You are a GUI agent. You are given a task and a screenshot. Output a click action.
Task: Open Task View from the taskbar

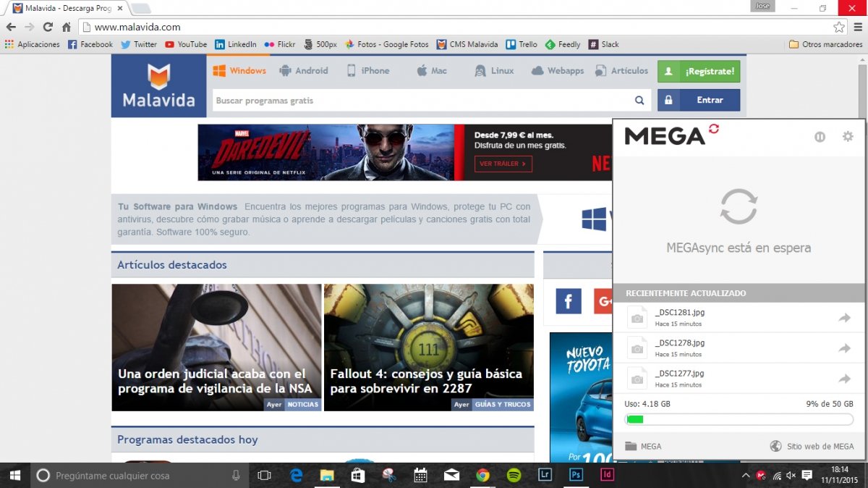point(265,475)
